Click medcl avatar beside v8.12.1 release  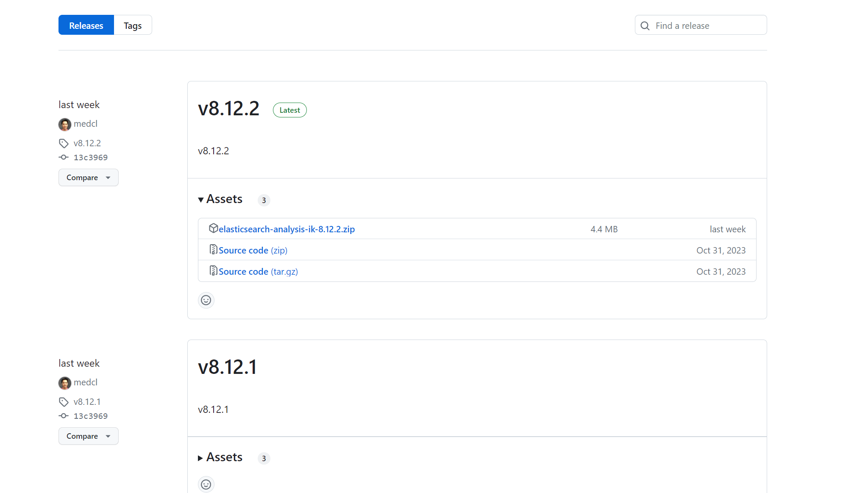click(65, 383)
